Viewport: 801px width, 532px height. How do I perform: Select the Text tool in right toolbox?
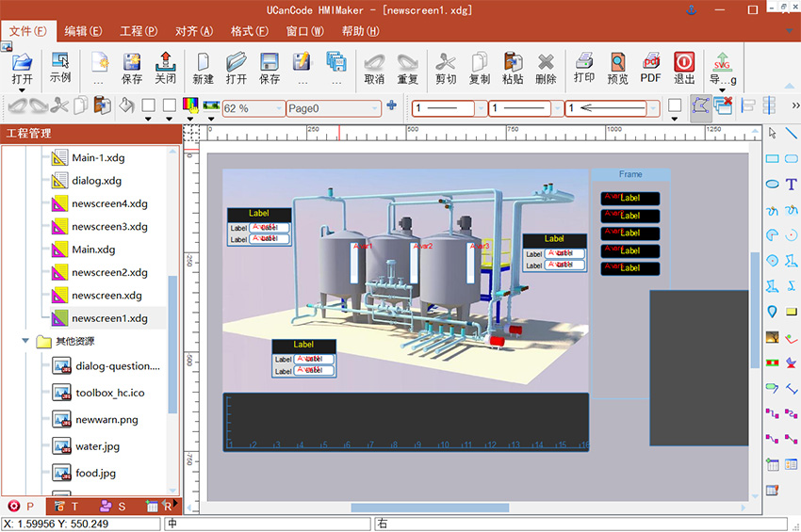[791, 185]
